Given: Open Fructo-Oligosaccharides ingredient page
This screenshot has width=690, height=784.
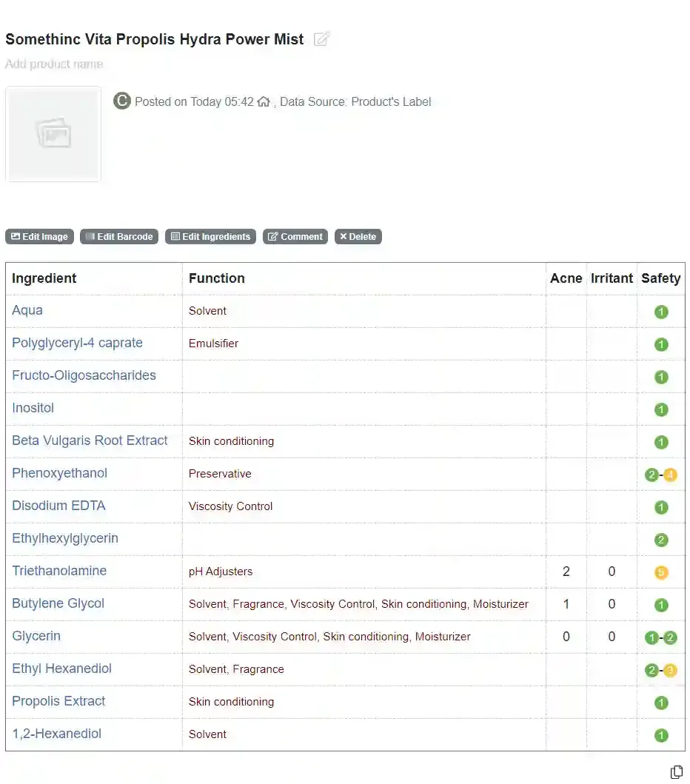Looking at the screenshot, I should (84, 375).
